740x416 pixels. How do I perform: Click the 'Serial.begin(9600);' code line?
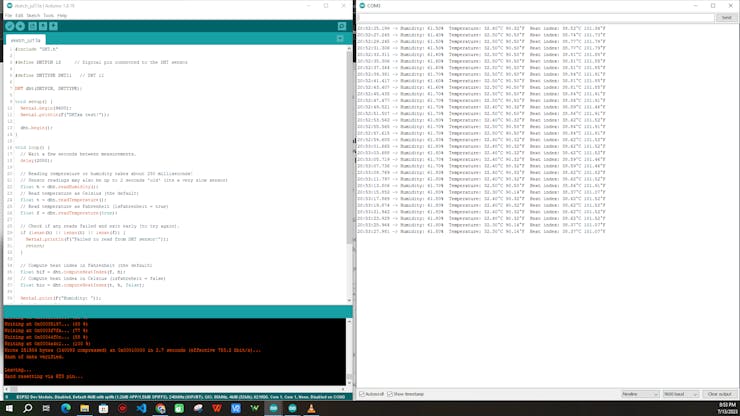coord(46,108)
